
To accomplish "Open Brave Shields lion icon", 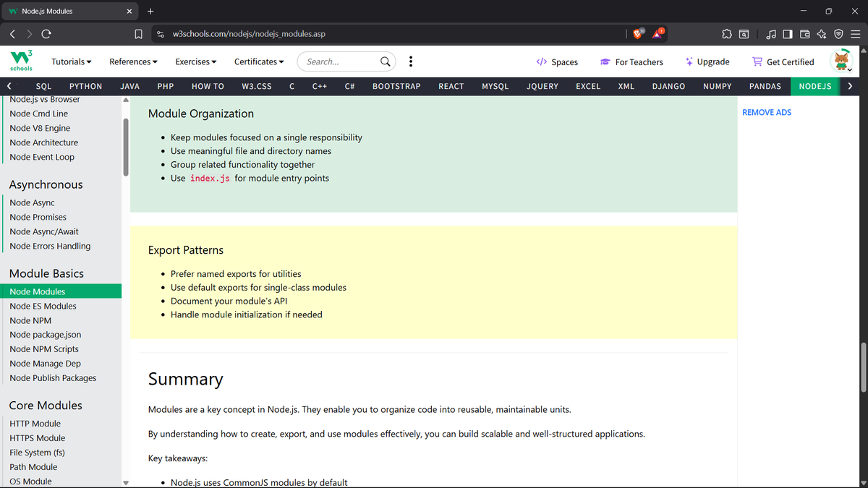I will point(639,33).
